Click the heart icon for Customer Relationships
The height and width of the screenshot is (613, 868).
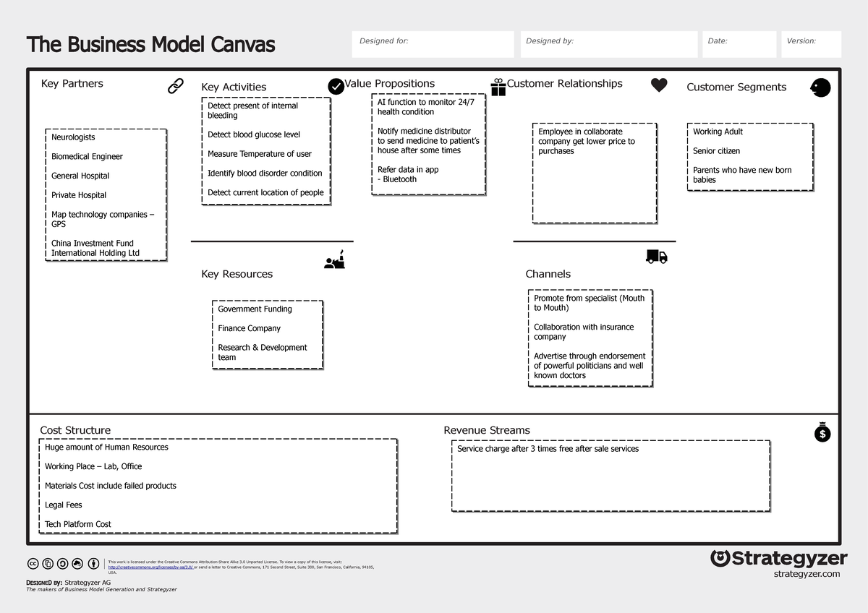pyautogui.click(x=659, y=84)
